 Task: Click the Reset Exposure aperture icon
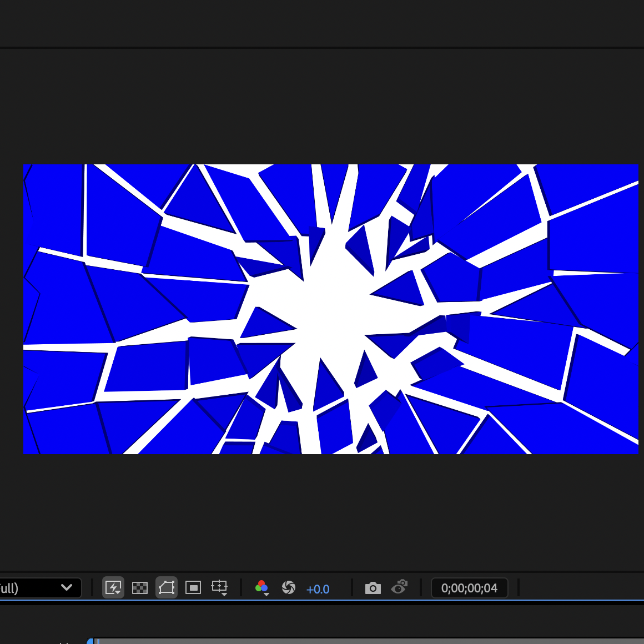(289, 587)
